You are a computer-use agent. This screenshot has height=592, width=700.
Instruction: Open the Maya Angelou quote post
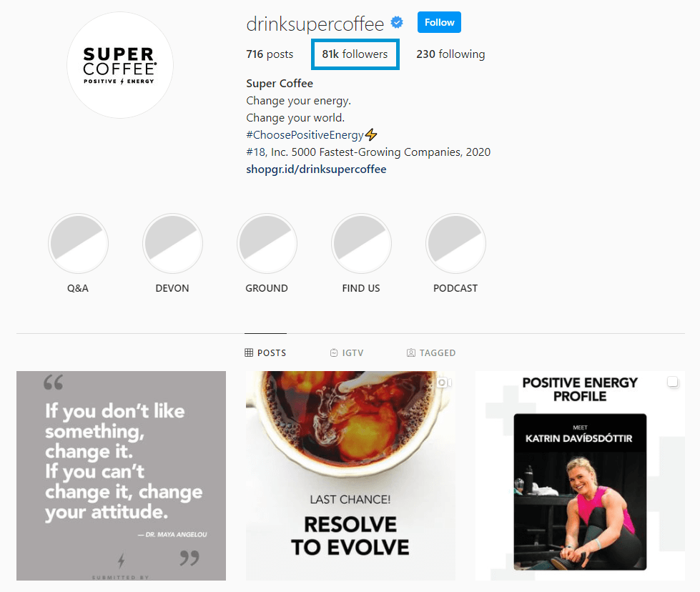(121, 475)
